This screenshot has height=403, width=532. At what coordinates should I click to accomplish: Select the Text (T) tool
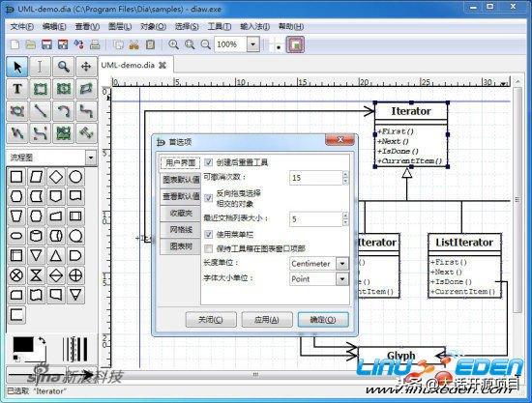(x=17, y=89)
